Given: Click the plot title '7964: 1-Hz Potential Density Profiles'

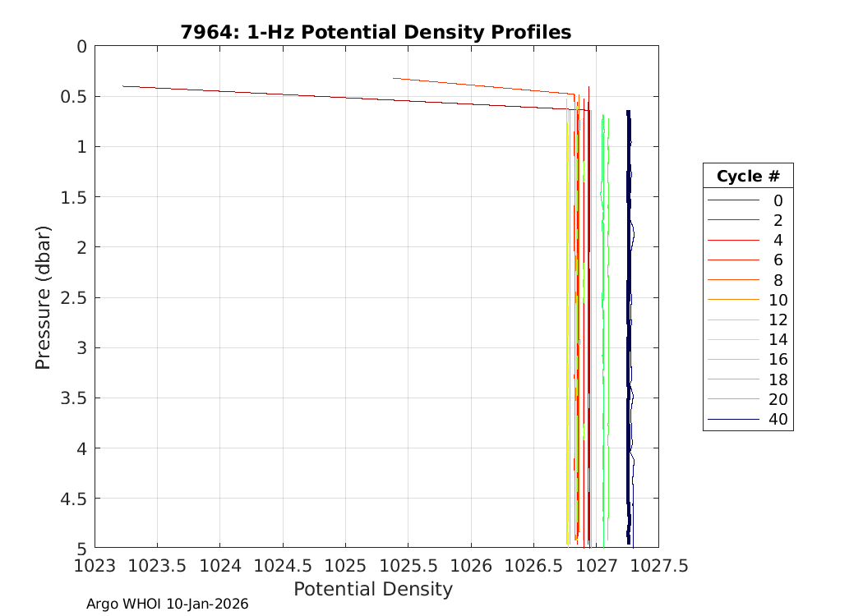Looking at the screenshot, I should 376,33.
